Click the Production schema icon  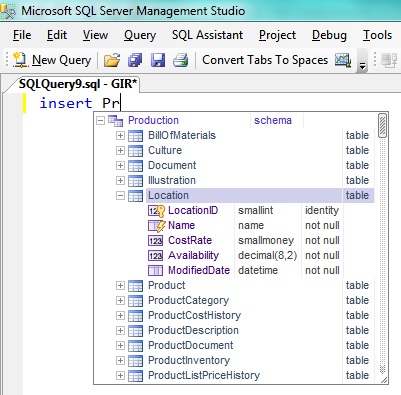[115, 121]
